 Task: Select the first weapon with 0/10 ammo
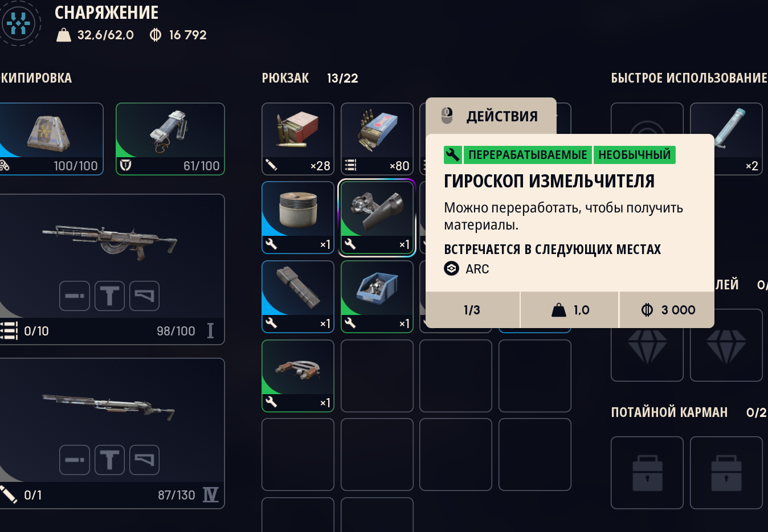click(x=112, y=269)
